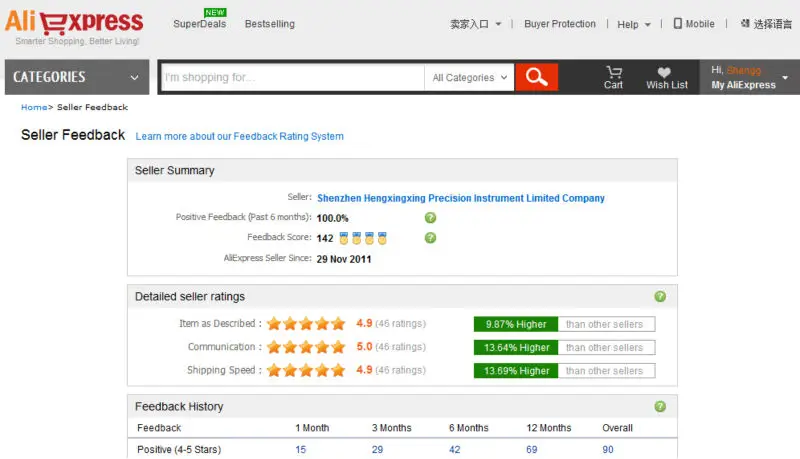Image resolution: width=800 pixels, height=459 pixels.
Task: Open Shenzhen Hengxingxing seller store link
Action: tap(461, 198)
